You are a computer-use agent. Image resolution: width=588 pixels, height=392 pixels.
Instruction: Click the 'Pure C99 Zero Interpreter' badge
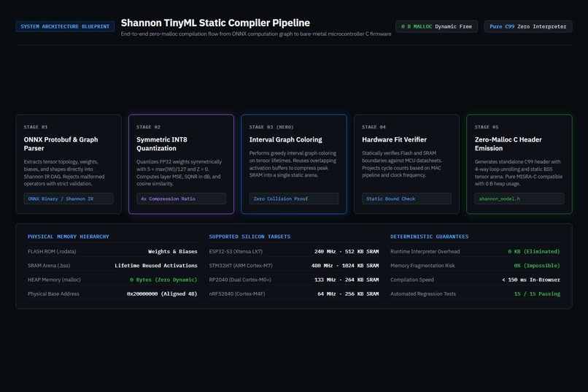point(528,26)
